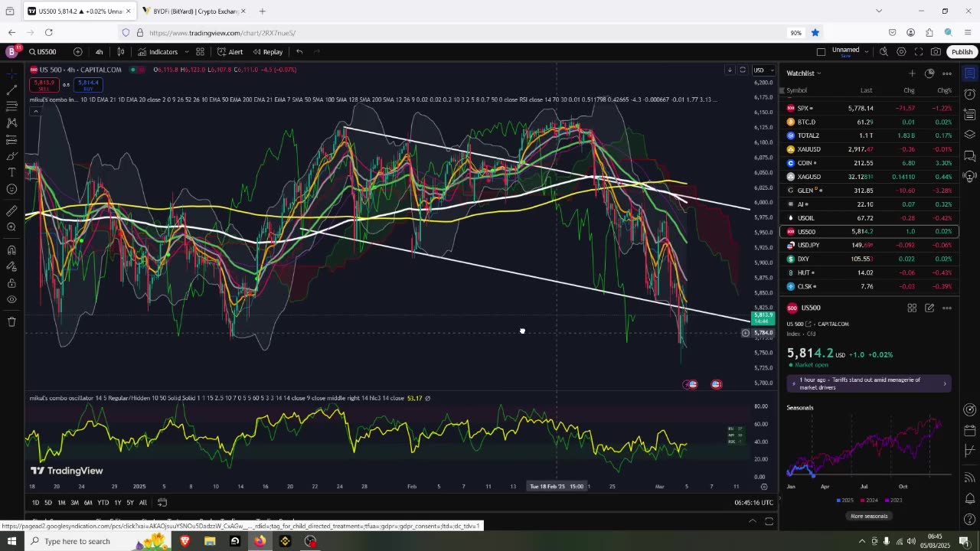The image size is (980, 551).
Task: Open the BYDFi browser tab
Action: (194, 11)
